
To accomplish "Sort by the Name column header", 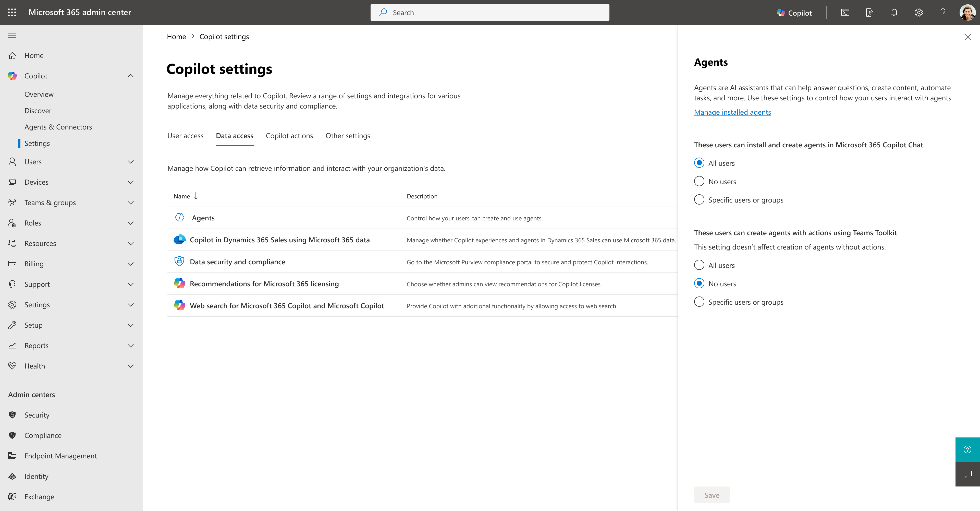I will click(186, 196).
